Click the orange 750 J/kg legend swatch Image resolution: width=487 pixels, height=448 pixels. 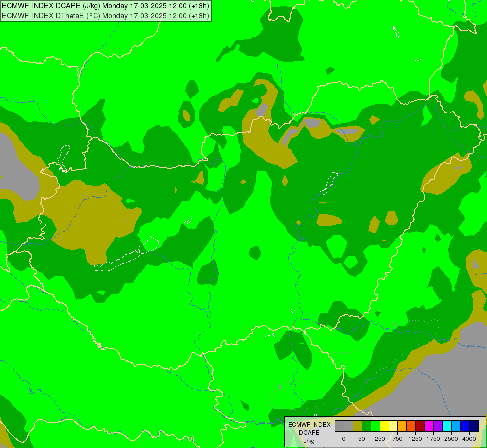[x=402, y=426]
